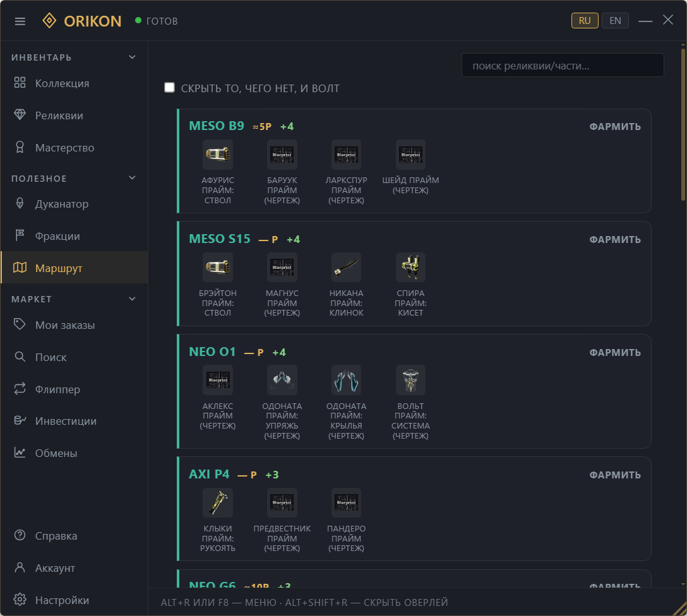The image size is (687, 616).
Task: Select the Одоната Прайм упряжь thumbnail
Action: click(x=282, y=380)
